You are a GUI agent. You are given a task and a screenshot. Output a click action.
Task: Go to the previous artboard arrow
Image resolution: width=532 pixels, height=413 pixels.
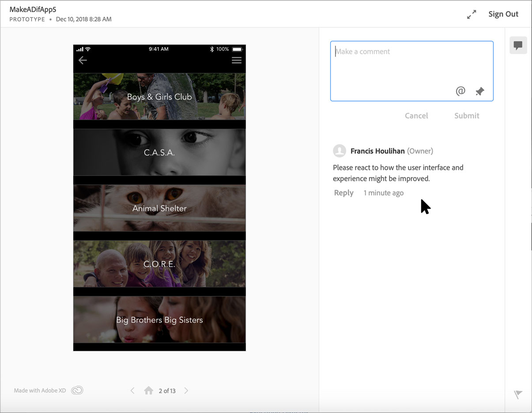point(132,390)
